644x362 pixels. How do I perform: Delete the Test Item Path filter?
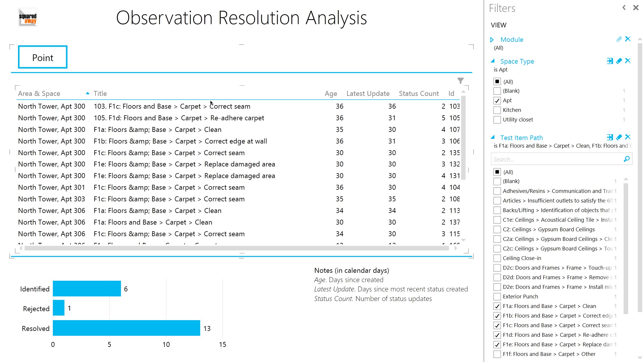pos(628,137)
